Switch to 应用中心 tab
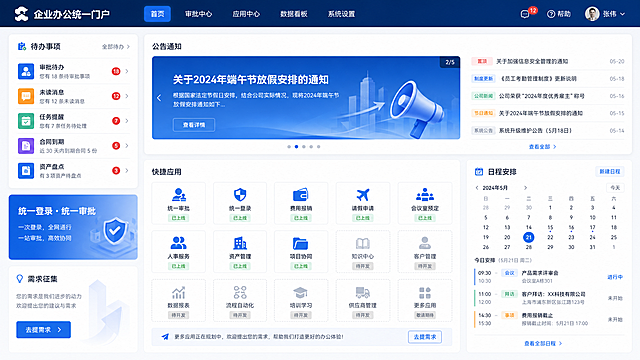 coord(246,14)
